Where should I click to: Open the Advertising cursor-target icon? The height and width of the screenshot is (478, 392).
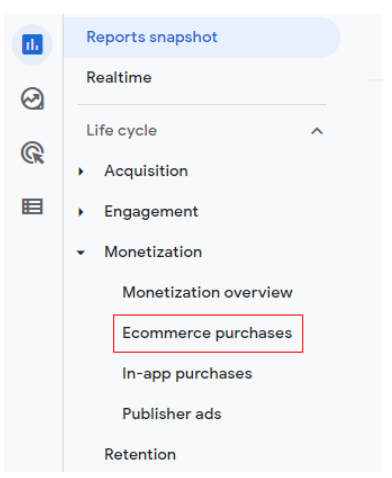[x=32, y=153]
